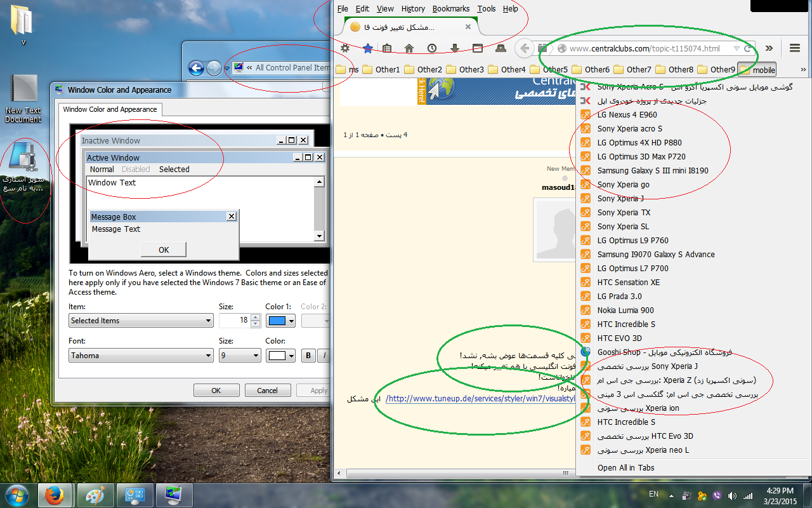Click the Firefox back arrow button

coord(524,48)
